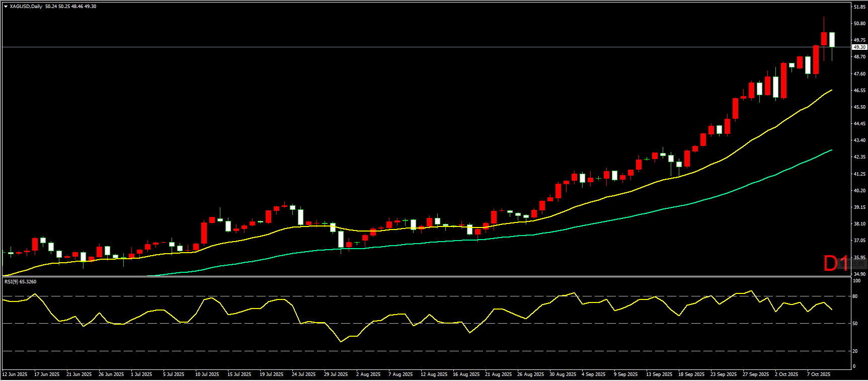Viewport: 868px width, 381px height.
Task: Click the 7 Oct 2025 date label
Action: tap(819, 374)
